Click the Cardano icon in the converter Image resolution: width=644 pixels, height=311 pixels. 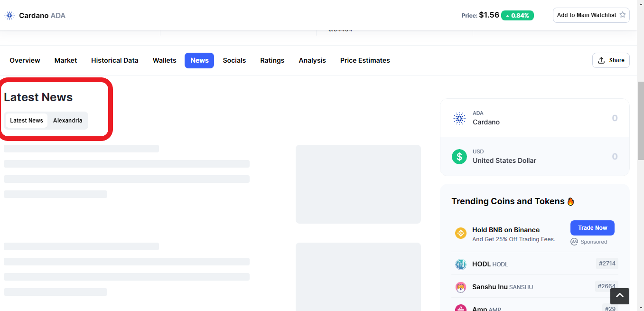point(459,118)
